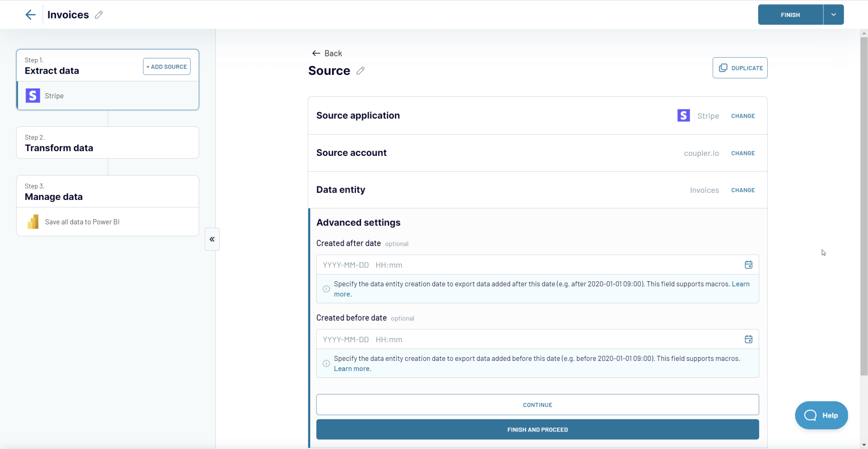Open calendar picker for Created after date
Image resolution: width=868 pixels, height=449 pixels.
[748, 264]
